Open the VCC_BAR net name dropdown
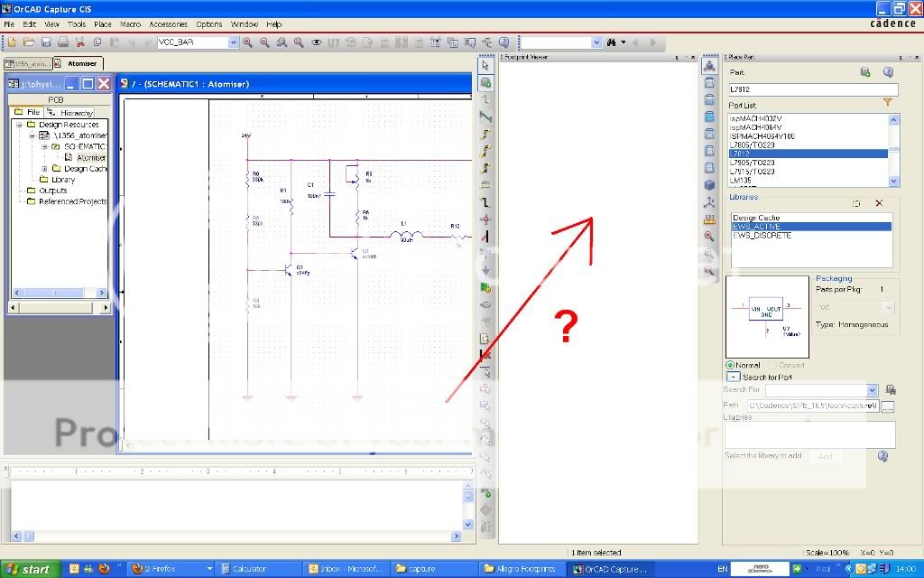 (x=233, y=42)
